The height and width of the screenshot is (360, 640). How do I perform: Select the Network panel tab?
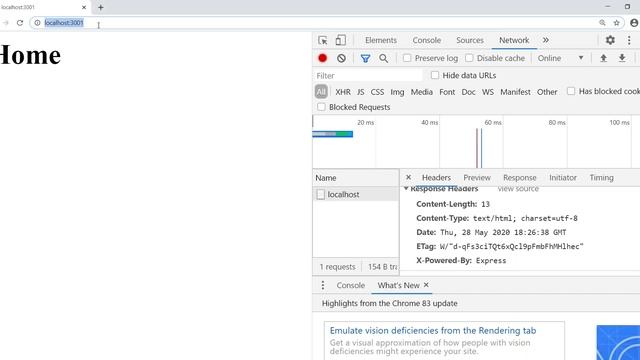point(514,40)
